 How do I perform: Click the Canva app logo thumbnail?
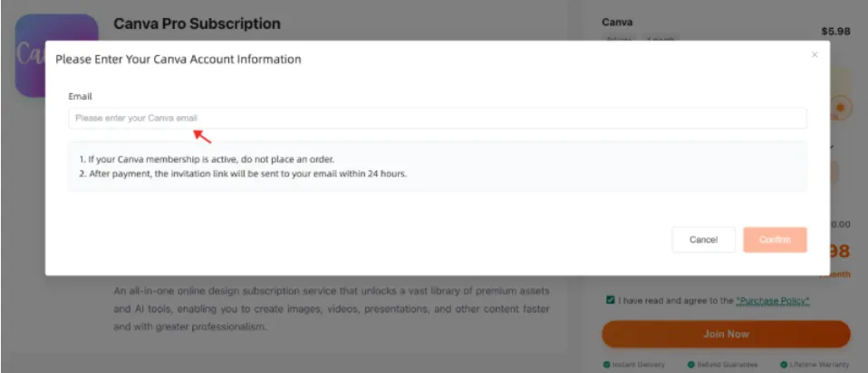(56, 55)
